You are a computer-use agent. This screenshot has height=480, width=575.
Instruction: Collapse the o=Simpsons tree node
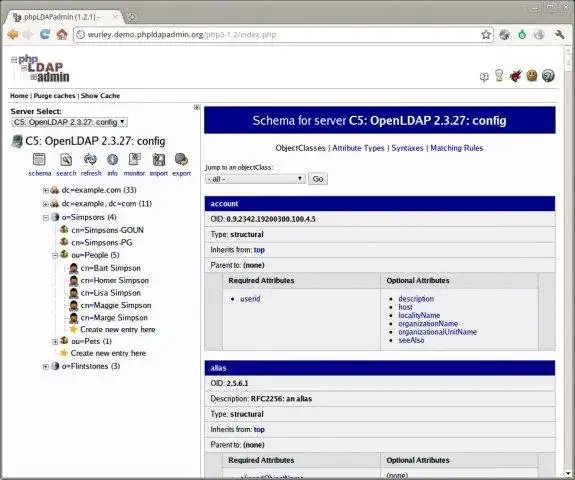tap(45, 217)
